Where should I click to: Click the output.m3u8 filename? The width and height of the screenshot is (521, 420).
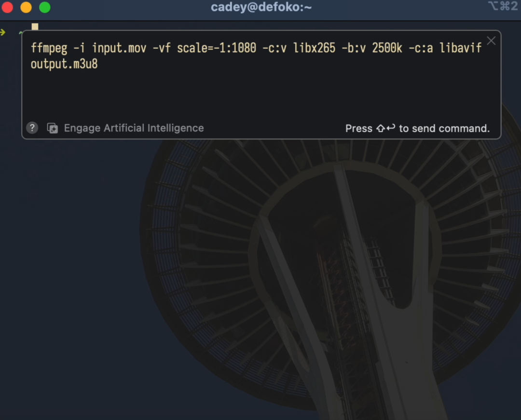tap(63, 64)
